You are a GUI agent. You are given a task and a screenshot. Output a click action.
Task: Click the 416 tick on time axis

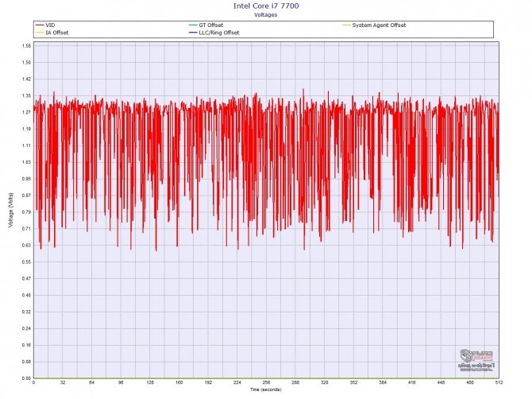[411, 382]
